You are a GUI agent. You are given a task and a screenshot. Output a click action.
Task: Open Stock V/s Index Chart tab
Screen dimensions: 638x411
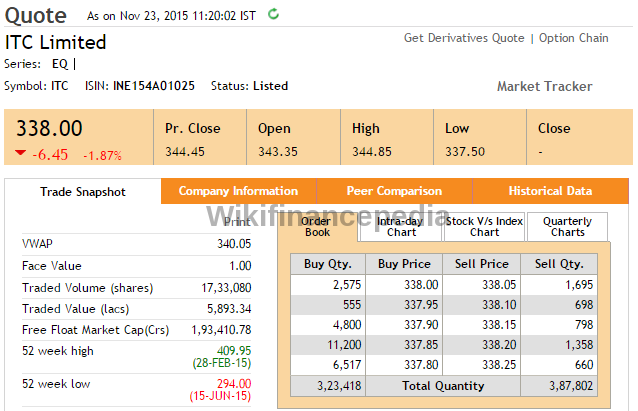[484, 227]
